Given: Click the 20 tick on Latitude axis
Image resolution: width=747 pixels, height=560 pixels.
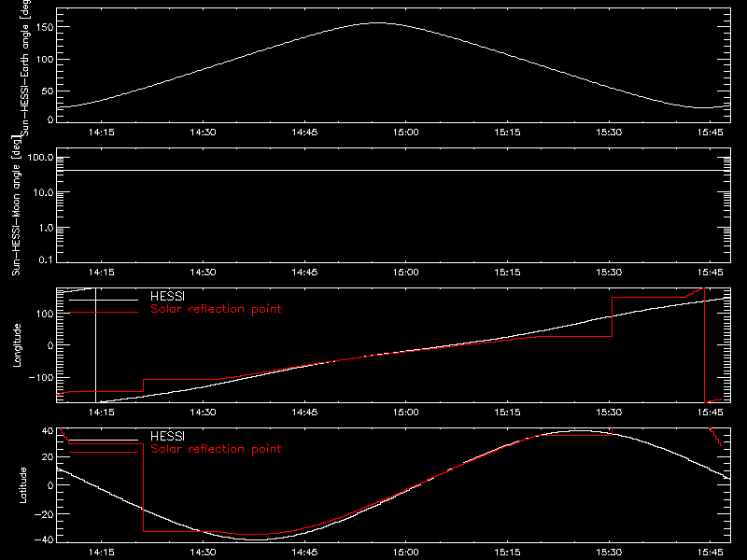Looking at the screenshot, I should click(x=48, y=457).
